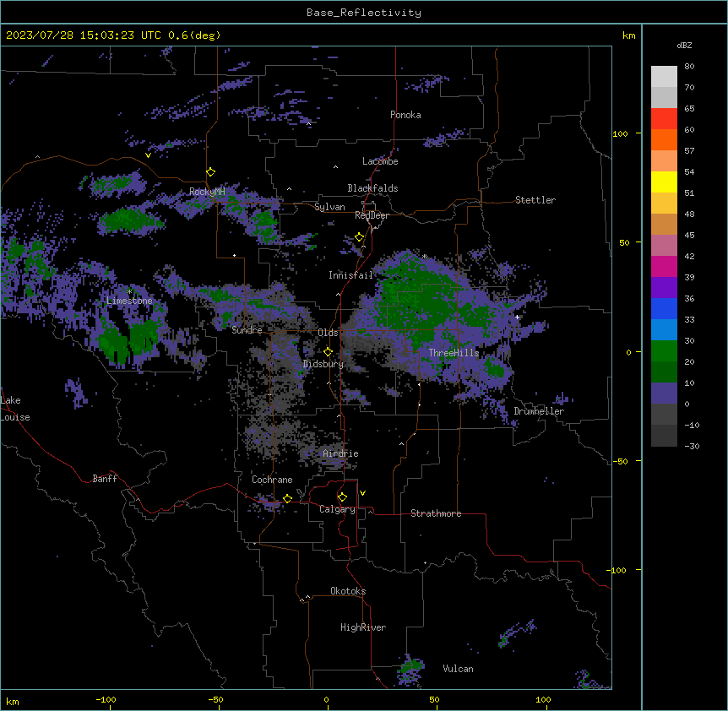Select the Olds city label
The image size is (728, 711).
pos(328,333)
